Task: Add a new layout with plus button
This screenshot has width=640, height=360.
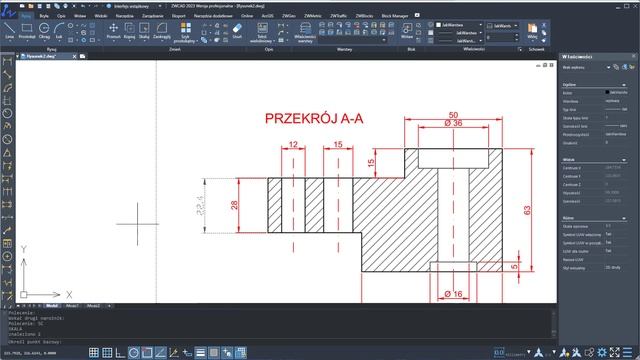Action: [109, 306]
